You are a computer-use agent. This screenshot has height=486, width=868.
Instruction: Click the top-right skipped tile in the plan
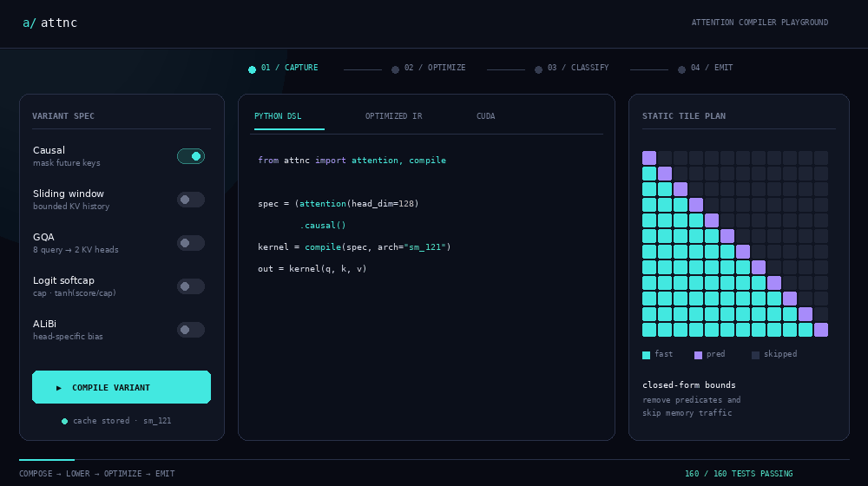coord(821,158)
